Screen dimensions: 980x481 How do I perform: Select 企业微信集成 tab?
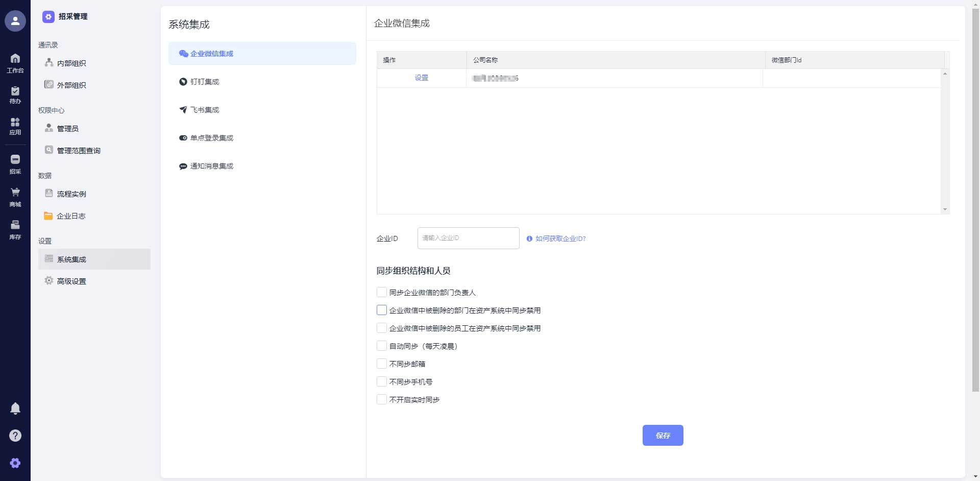pos(262,54)
